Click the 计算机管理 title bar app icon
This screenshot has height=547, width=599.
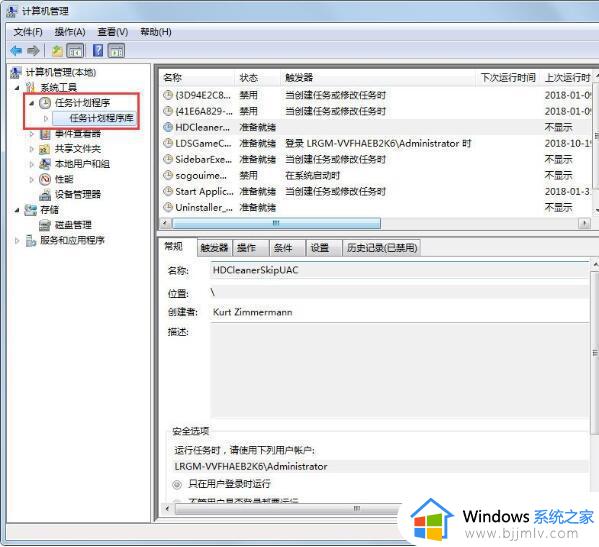pos(12,11)
